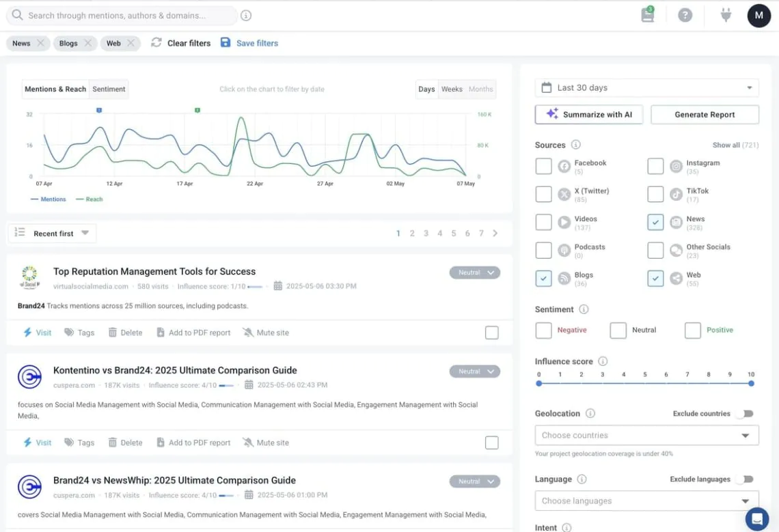Image resolution: width=779 pixels, height=532 pixels.
Task: Switch to the Sentiment chart tab
Action: coord(109,89)
